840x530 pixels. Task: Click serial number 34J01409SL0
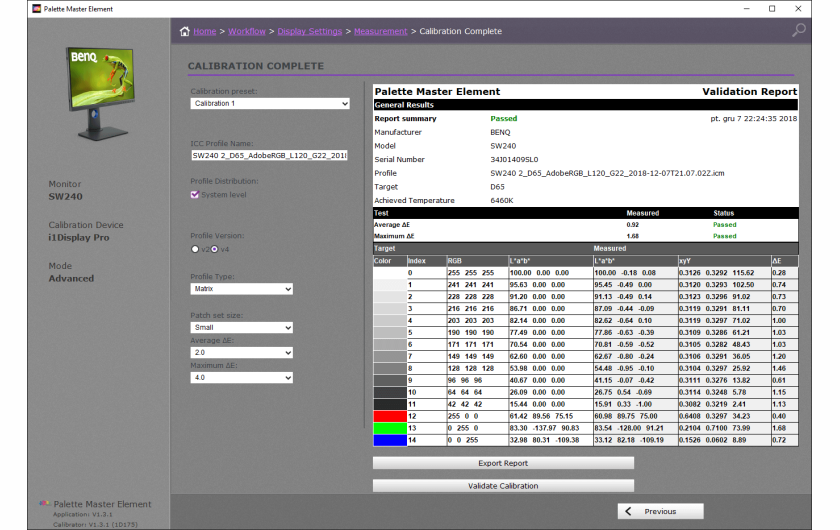[x=514, y=160]
